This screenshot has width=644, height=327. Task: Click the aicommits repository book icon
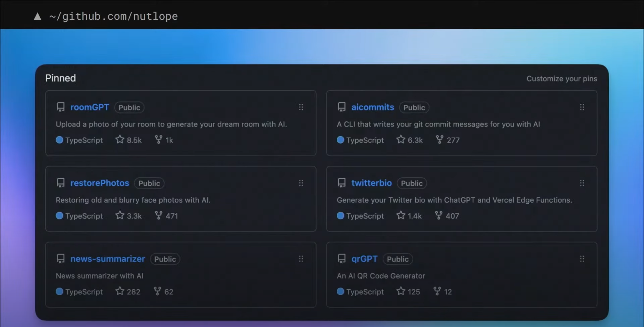tap(341, 107)
